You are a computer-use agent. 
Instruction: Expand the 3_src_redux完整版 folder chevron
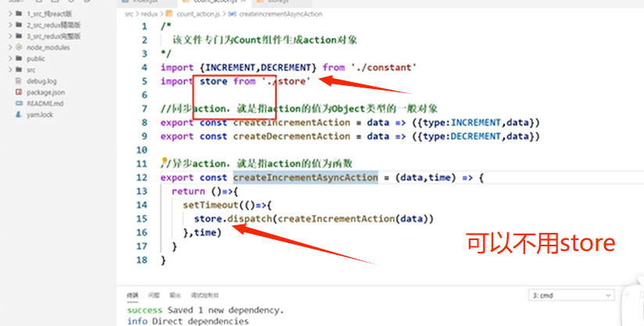click(10, 36)
